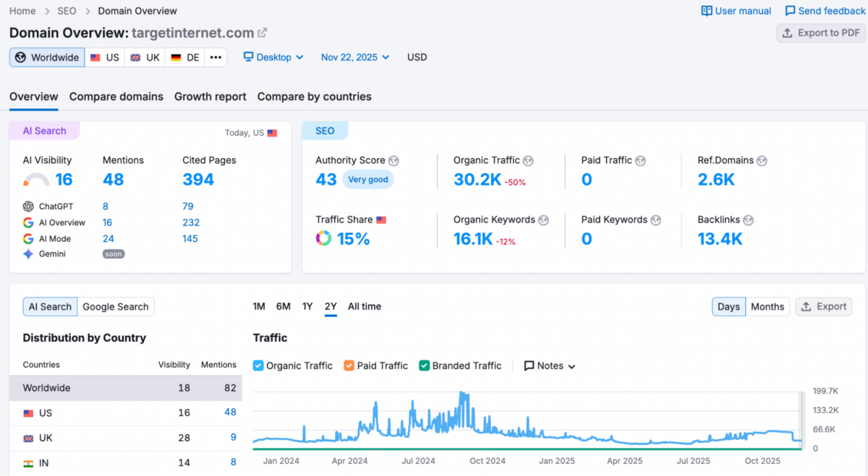Click the German flag icon in country selector

(x=176, y=57)
